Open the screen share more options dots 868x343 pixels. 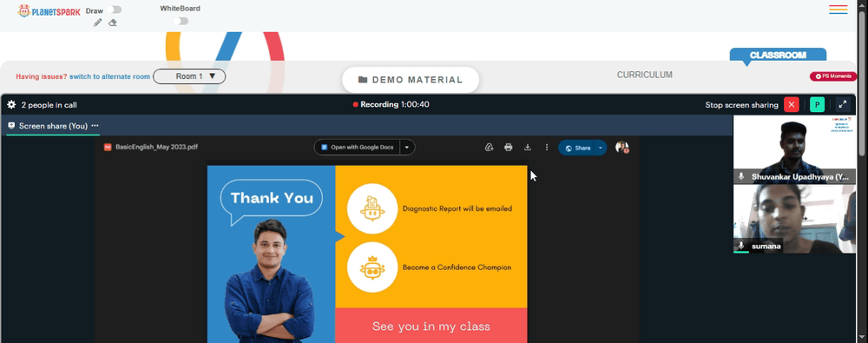[95, 126]
